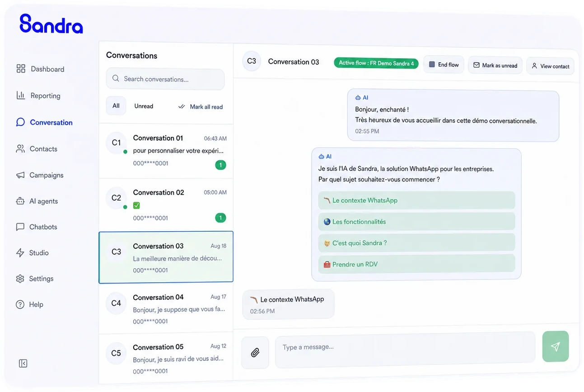
Task: Switch to the Unread conversations filter
Action: pyautogui.click(x=144, y=106)
